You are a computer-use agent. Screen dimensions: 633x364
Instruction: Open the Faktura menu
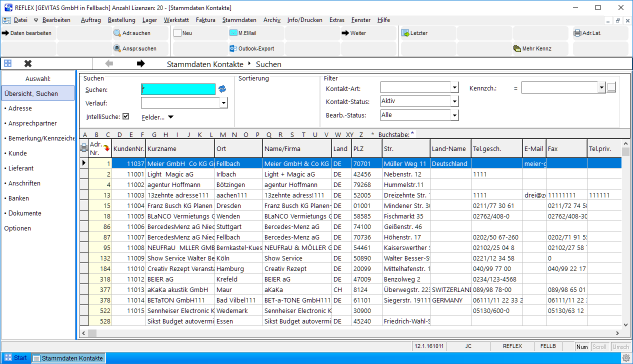[x=206, y=20]
